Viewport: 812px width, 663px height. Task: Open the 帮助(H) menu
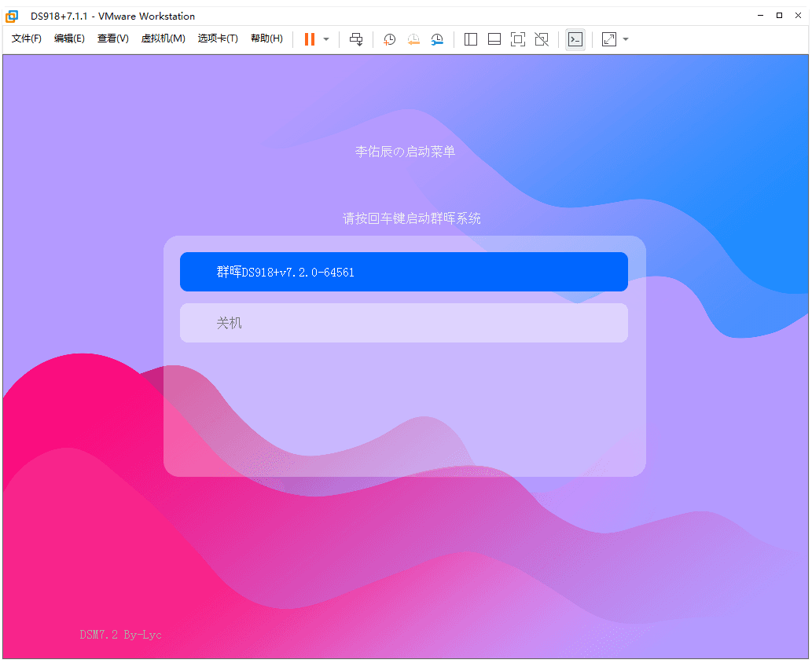click(x=266, y=38)
